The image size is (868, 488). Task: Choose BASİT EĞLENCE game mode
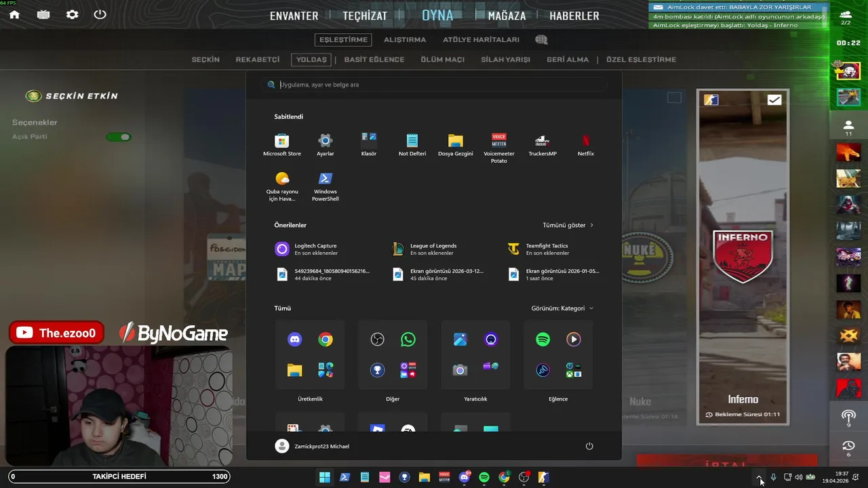point(374,60)
